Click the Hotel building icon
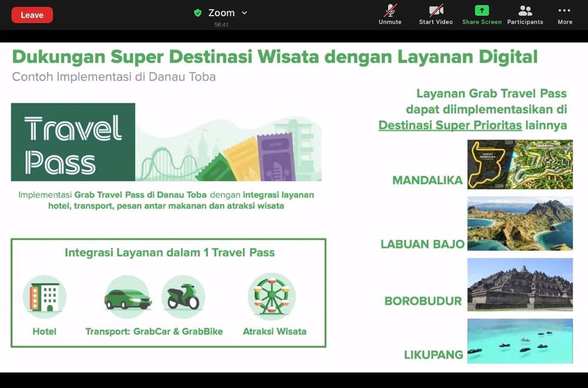Image resolution: width=588 pixels, height=388 pixels. 44,297
